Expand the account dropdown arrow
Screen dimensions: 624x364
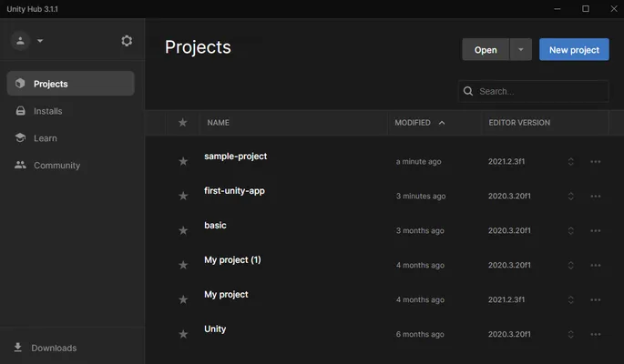(40, 41)
